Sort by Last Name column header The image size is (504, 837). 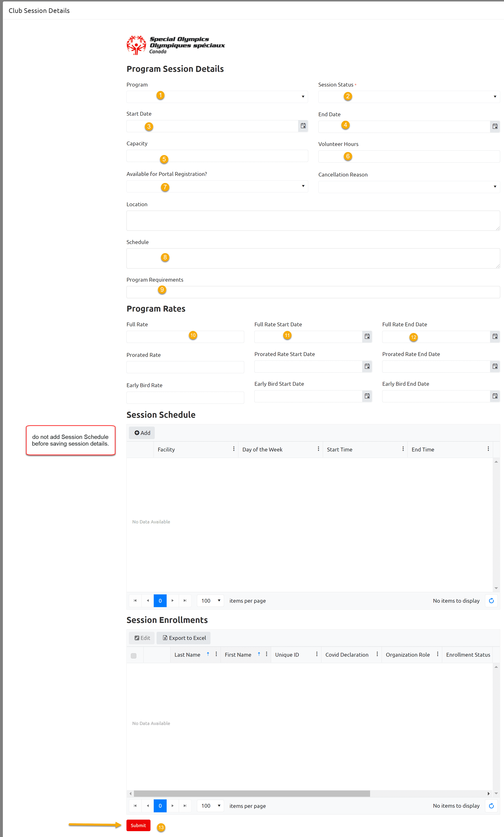tap(187, 655)
